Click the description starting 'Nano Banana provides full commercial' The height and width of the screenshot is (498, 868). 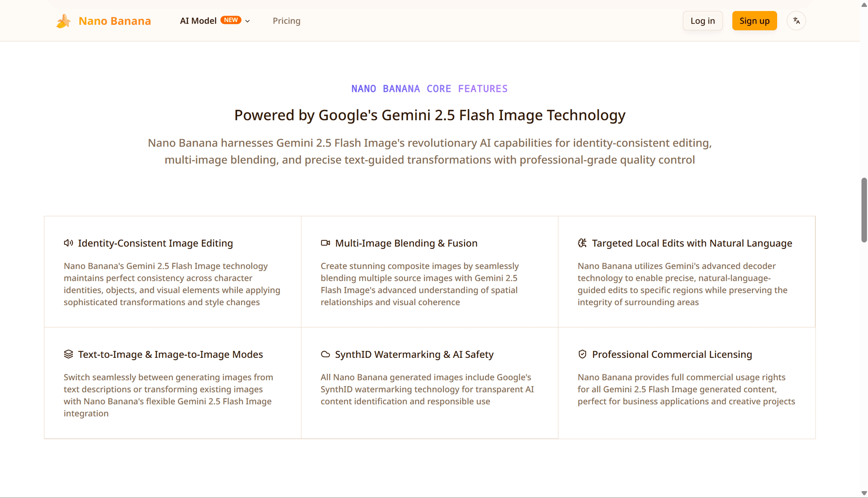[x=686, y=389]
